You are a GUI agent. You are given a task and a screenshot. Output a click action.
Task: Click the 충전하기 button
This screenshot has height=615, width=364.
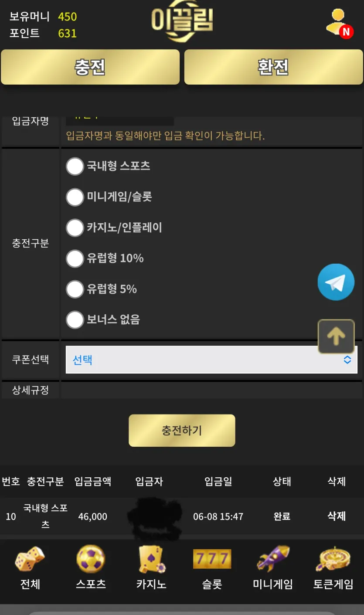pyautogui.click(x=182, y=430)
